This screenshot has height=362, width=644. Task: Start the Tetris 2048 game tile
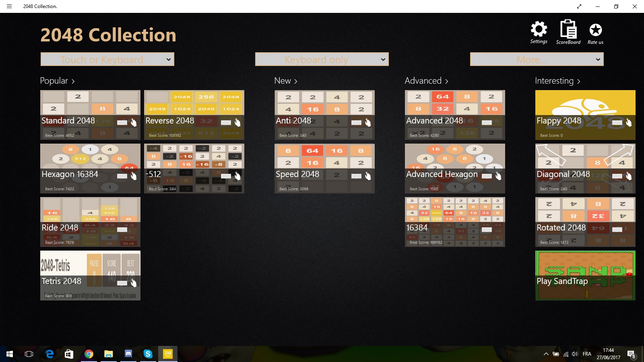coord(90,275)
